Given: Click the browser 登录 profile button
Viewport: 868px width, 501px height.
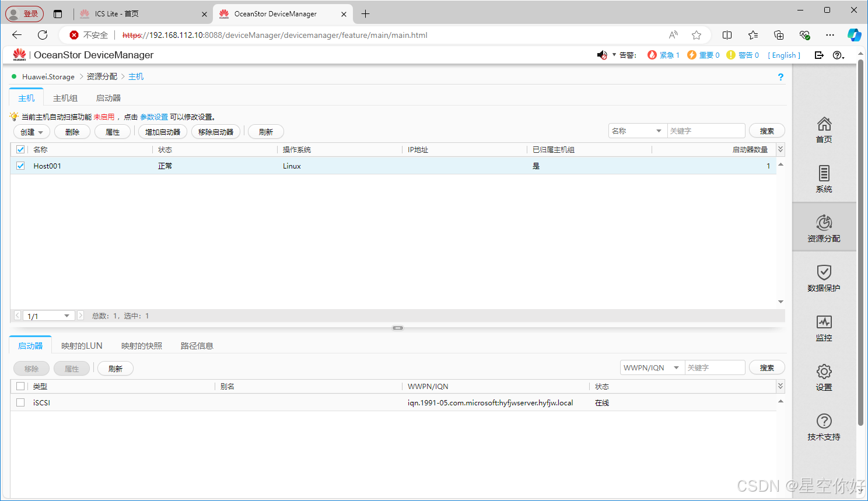Looking at the screenshot, I should [x=24, y=13].
